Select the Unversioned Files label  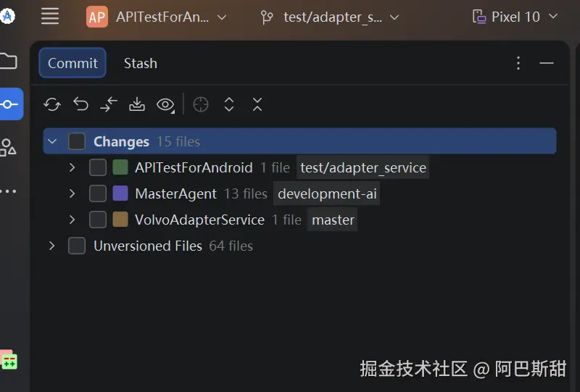tap(148, 246)
